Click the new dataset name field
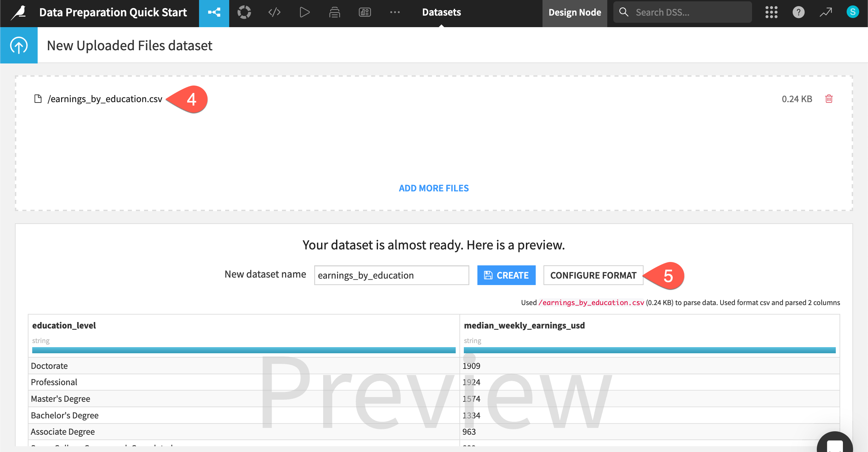868x452 pixels. (x=391, y=275)
